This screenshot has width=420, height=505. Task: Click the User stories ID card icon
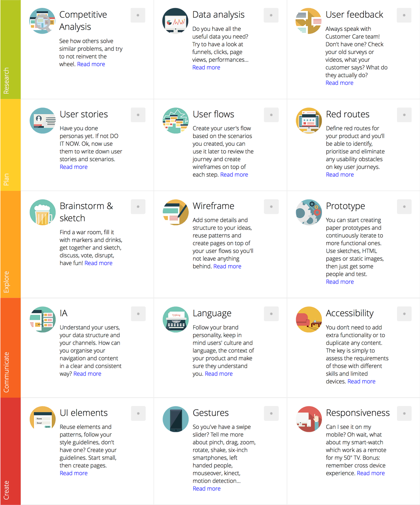tap(42, 120)
